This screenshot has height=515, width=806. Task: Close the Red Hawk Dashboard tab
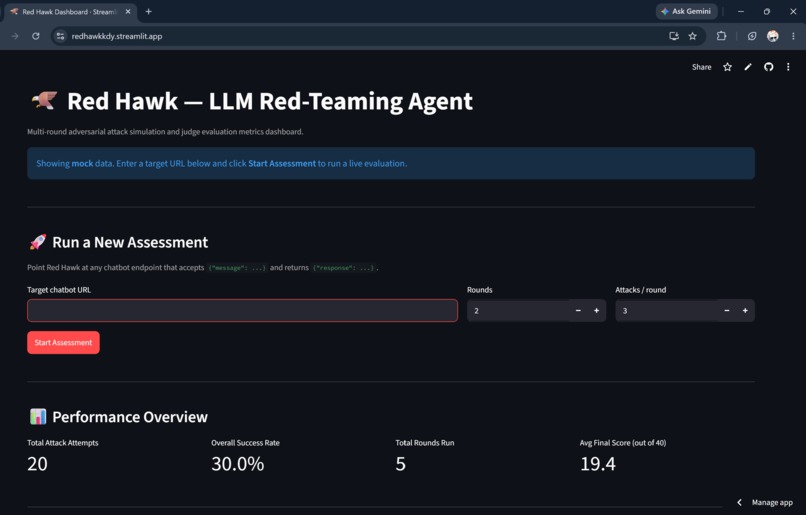click(x=128, y=11)
